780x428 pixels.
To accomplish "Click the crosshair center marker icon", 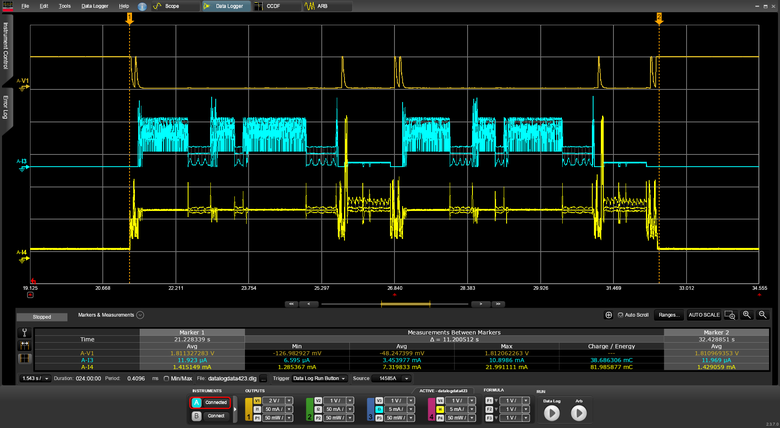I will pos(608,315).
